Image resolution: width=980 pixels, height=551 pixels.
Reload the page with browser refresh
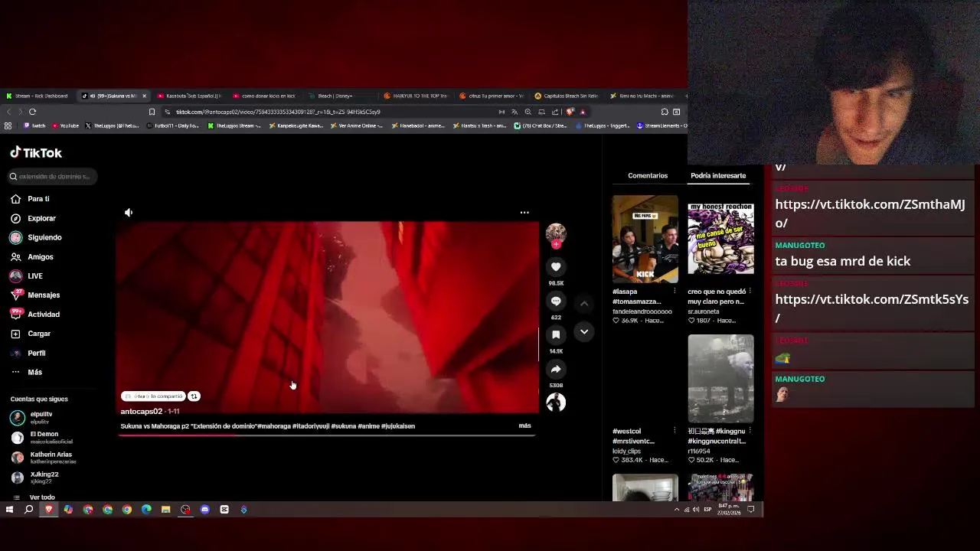tap(32, 112)
